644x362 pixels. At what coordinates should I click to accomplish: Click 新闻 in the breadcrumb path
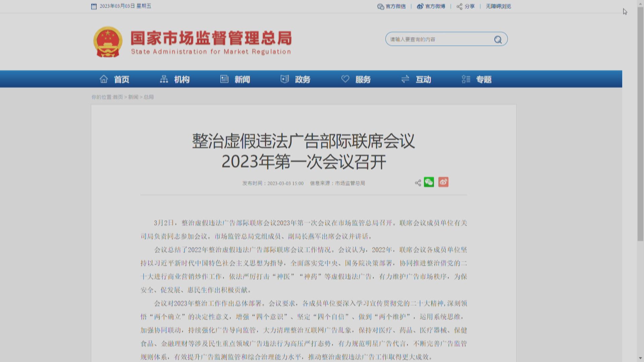133,97
